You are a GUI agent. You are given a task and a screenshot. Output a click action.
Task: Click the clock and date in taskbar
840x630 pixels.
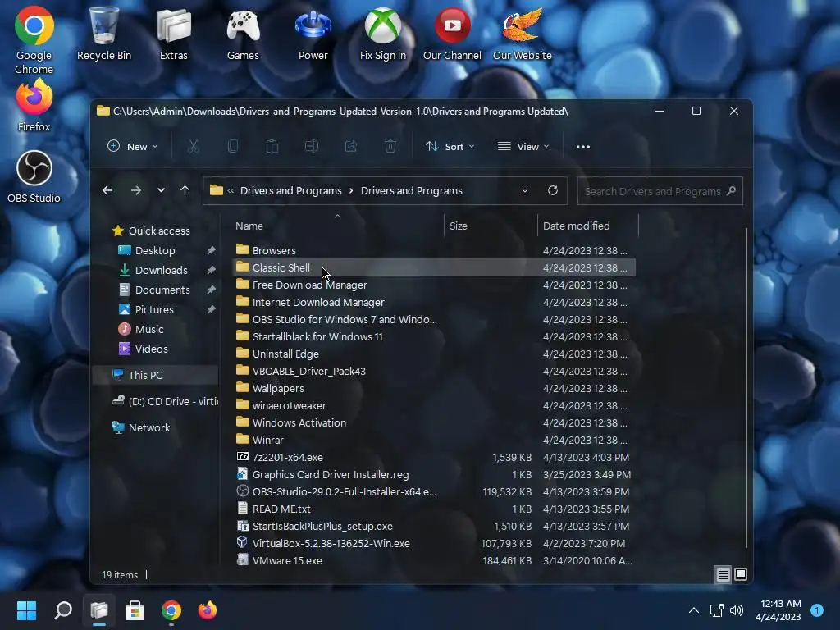[778, 610]
